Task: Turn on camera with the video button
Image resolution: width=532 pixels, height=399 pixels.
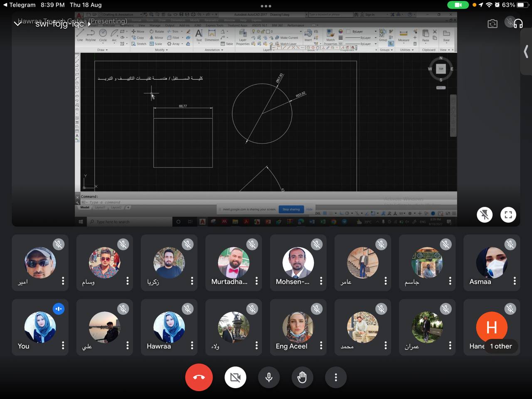Action: coord(235,377)
